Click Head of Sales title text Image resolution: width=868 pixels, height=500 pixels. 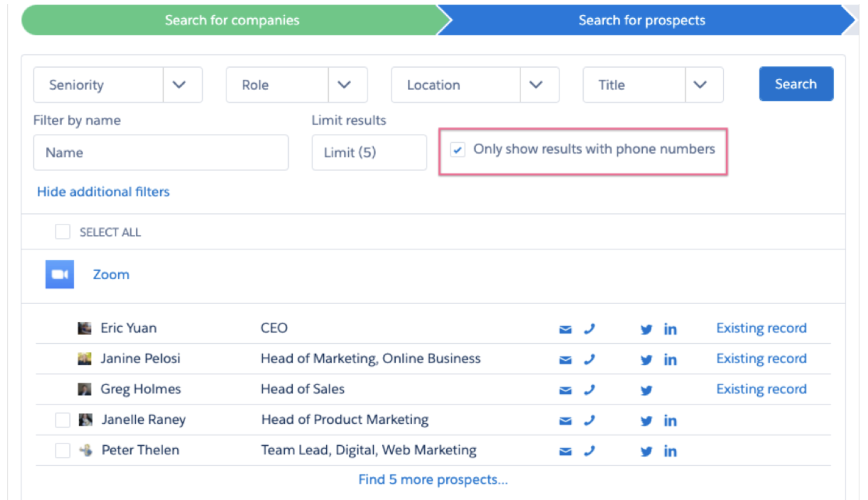pos(303,389)
